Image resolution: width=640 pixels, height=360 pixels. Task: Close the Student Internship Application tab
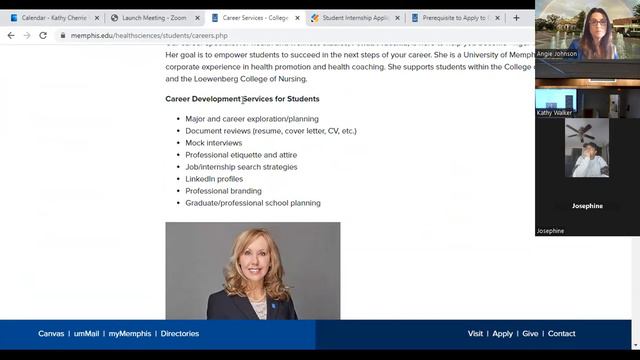tap(398, 18)
